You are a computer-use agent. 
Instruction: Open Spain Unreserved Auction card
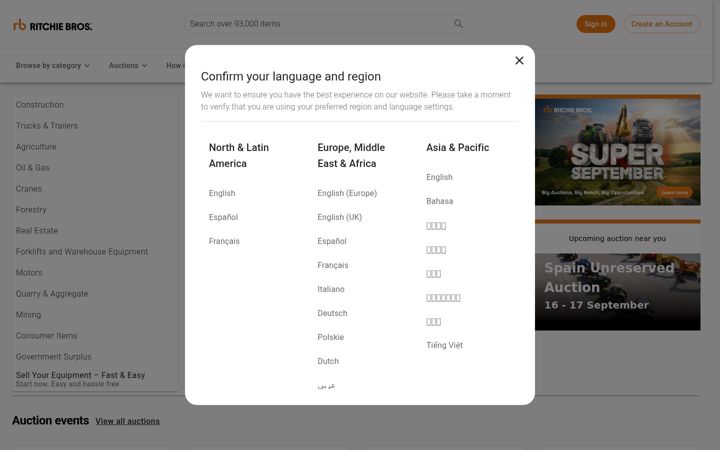point(618,292)
